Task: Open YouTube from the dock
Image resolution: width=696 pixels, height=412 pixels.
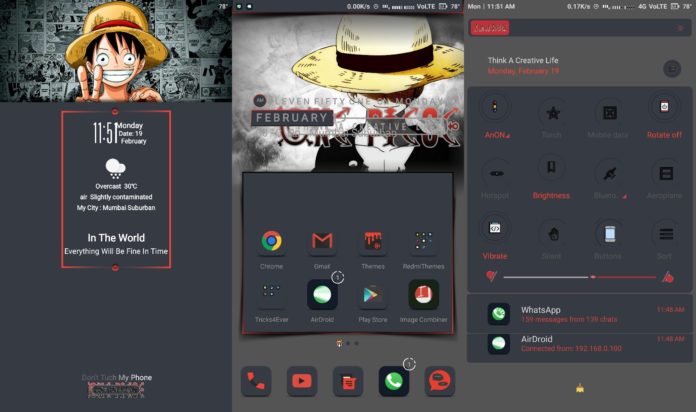Action: (x=302, y=381)
